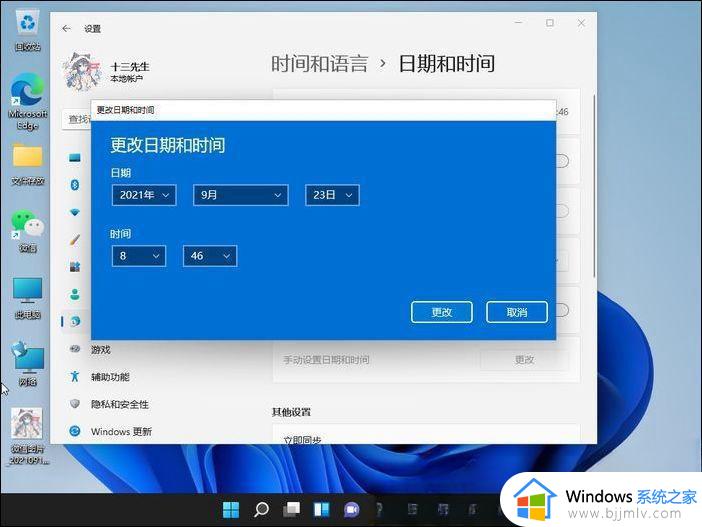Click 取消 to cancel the dialog
The width and height of the screenshot is (702, 527).
517,312
